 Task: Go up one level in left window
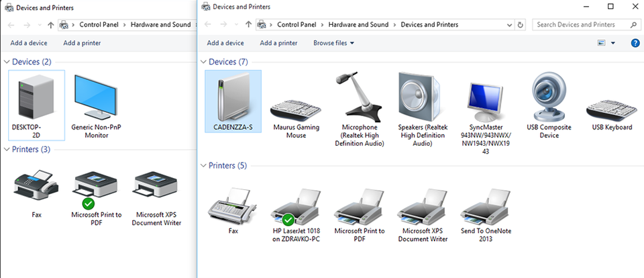tap(50, 25)
